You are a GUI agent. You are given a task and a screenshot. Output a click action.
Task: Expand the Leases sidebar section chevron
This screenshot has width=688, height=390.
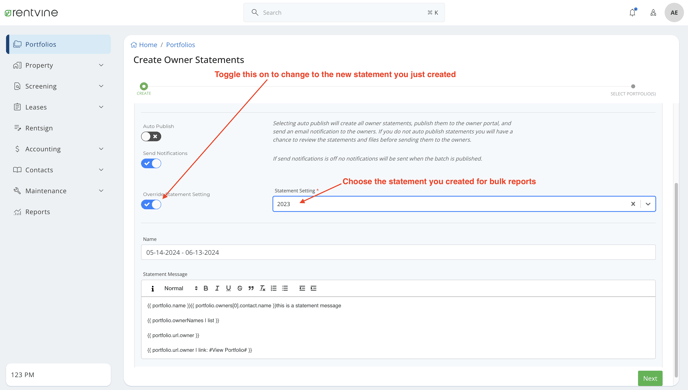click(101, 107)
